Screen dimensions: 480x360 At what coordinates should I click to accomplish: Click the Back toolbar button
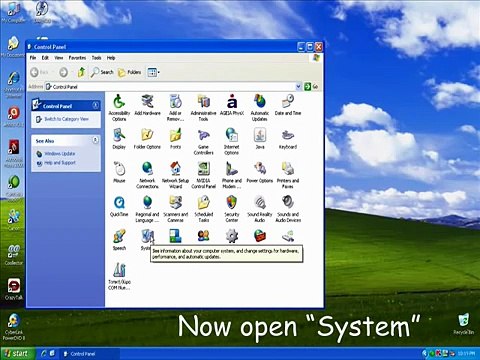pyautogui.click(x=40, y=72)
